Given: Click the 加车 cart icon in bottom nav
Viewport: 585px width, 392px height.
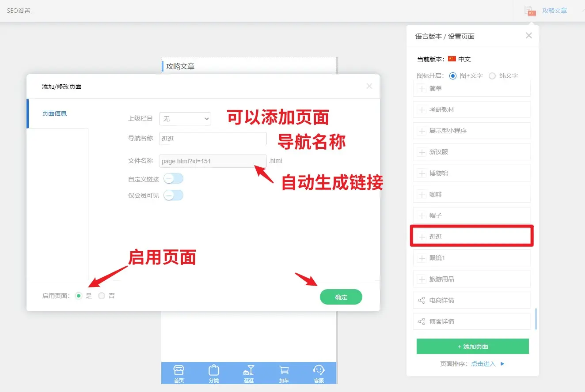Looking at the screenshot, I should point(284,370).
